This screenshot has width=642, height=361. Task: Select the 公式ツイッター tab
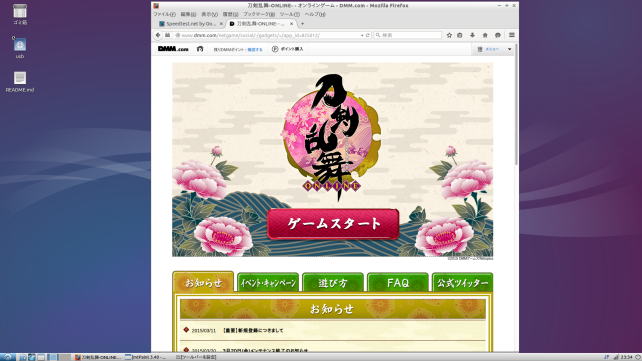coord(462,283)
